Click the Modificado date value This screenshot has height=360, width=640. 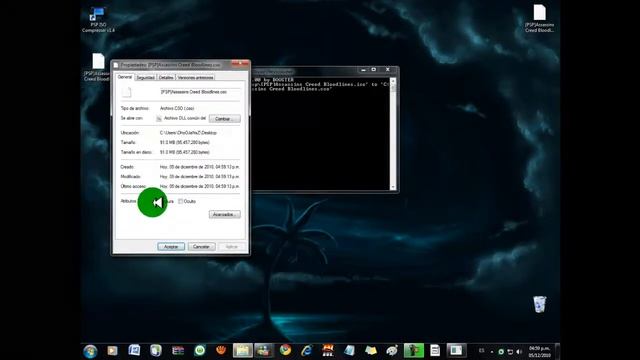[x=200, y=177]
